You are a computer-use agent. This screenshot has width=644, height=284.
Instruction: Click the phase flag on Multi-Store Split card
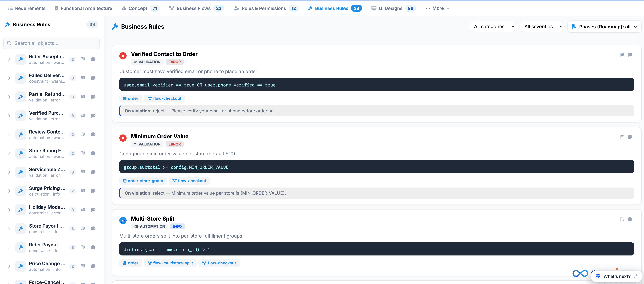pos(622,219)
